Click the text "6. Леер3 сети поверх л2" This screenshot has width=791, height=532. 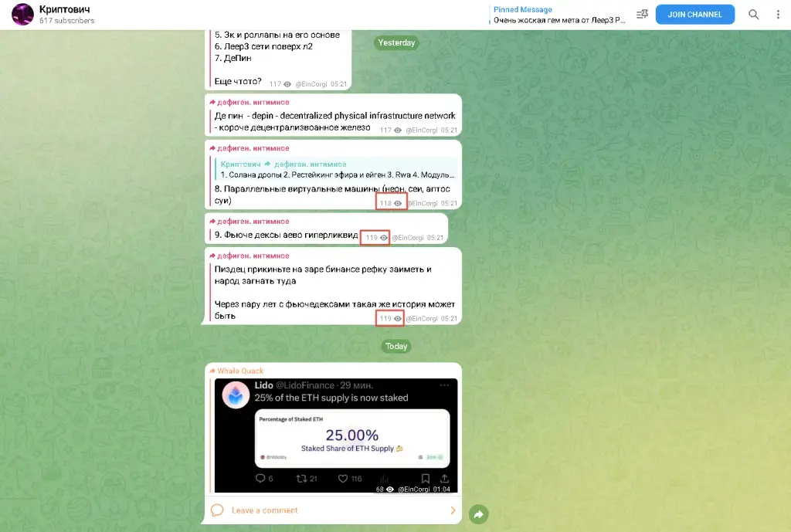click(x=263, y=46)
